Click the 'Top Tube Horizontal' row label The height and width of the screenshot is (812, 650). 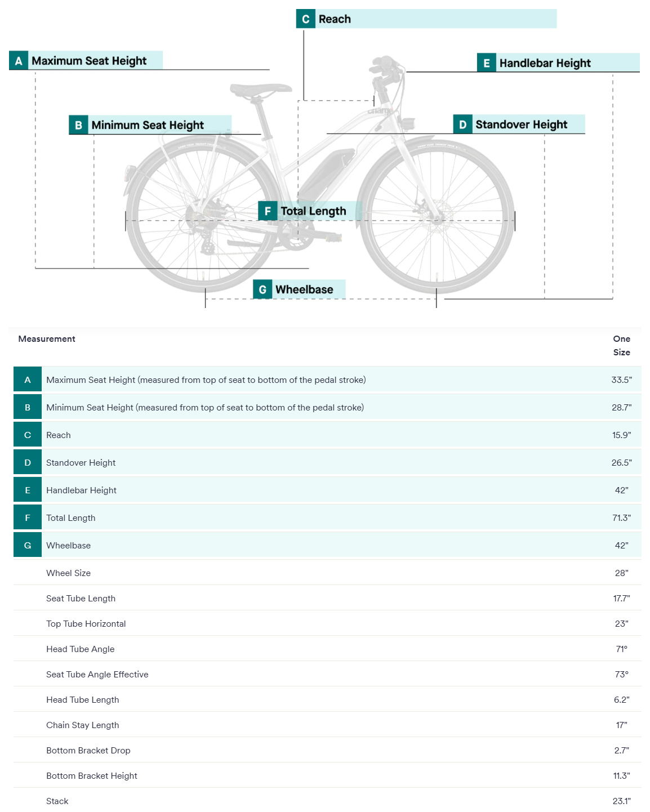pos(86,623)
